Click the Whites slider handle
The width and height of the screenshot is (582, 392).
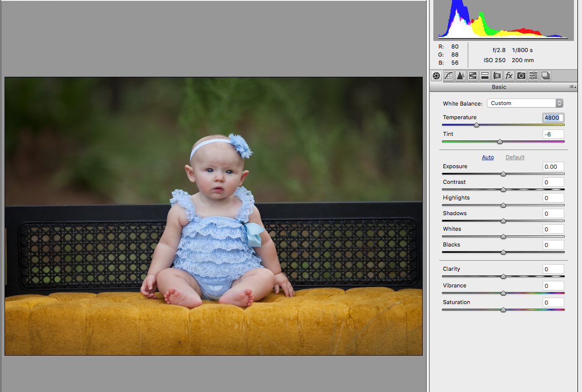tap(503, 236)
